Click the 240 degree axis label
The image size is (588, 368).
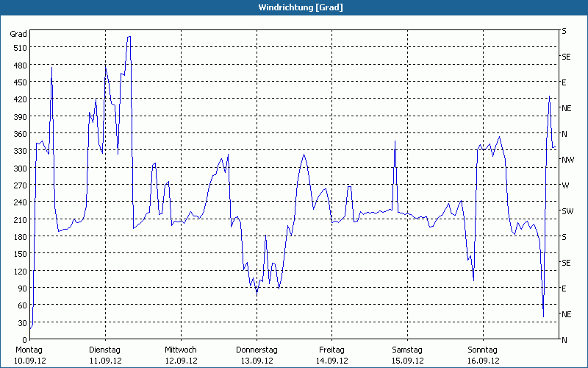[x=21, y=202]
